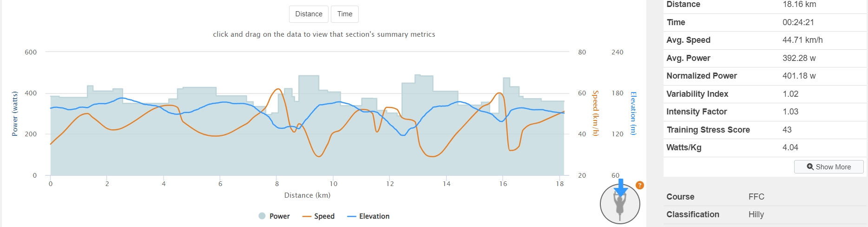This screenshot has height=227, width=868.
Task: Click the Course value FFC
Action: pos(756,197)
